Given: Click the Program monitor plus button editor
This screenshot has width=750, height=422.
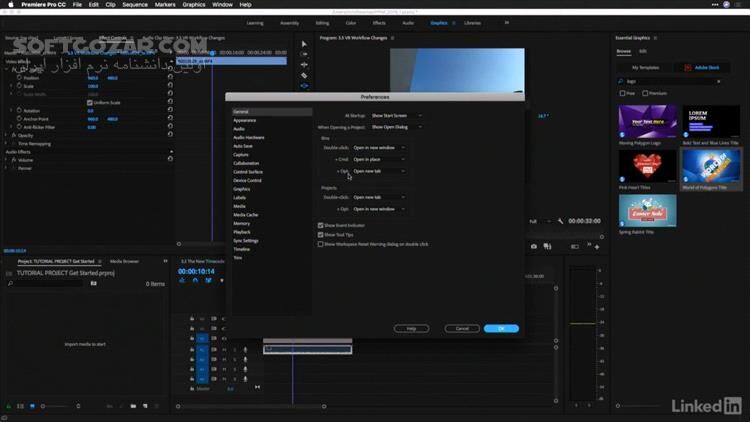Looking at the screenshot, I should 597,247.
